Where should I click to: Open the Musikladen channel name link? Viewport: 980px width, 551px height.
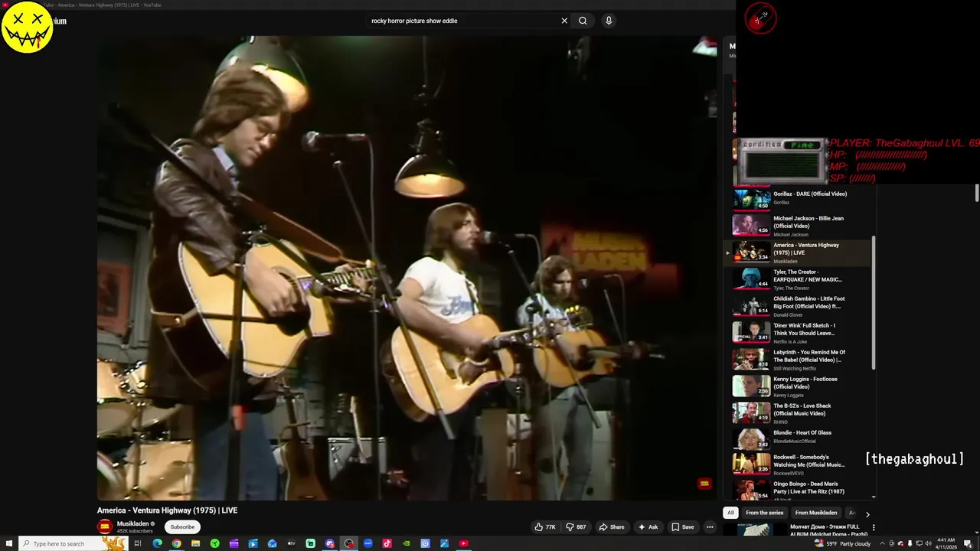(x=132, y=523)
